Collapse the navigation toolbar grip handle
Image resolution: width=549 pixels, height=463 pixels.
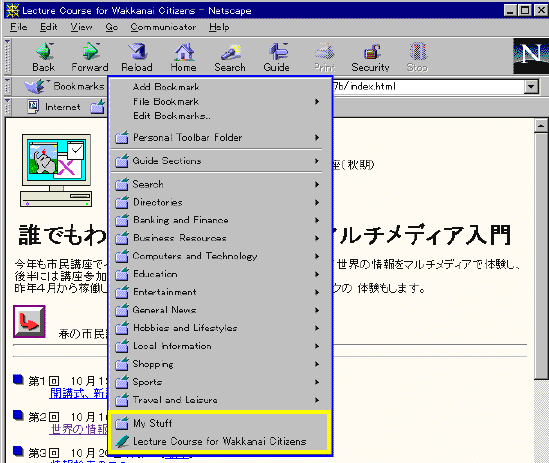pos(7,55)
